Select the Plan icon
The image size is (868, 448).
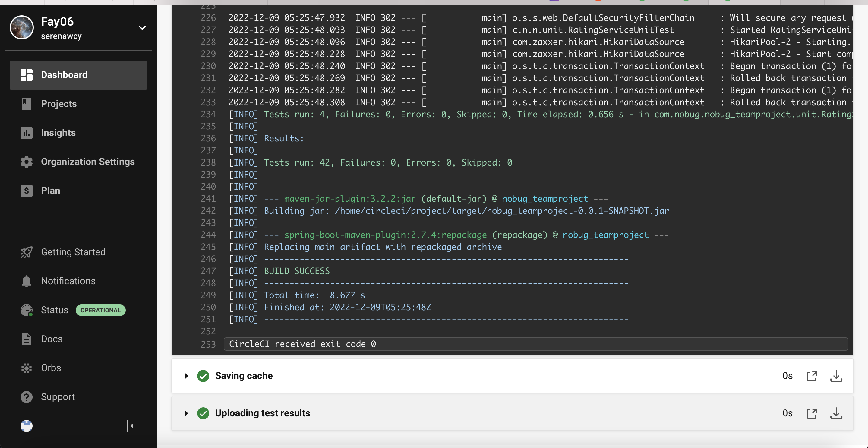(27, 190)
